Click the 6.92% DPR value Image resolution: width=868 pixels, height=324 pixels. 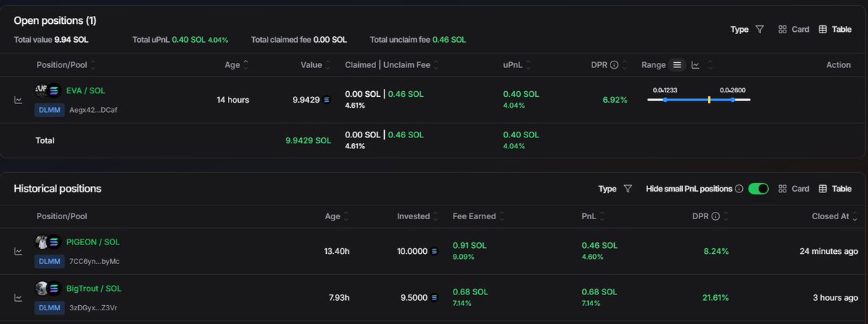point(615,100)
